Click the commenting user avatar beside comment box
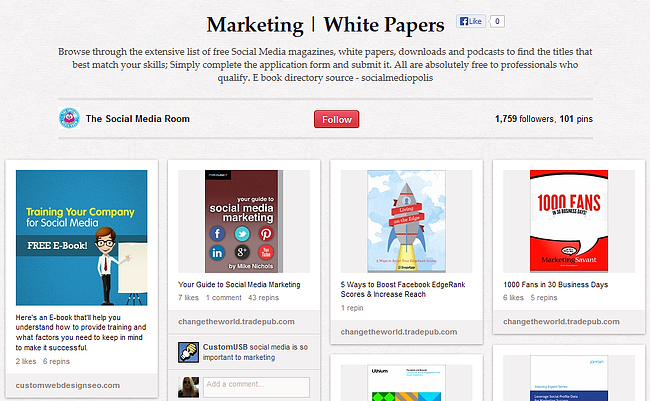Image resolution: width=650 pixels, height=401 pixels. tap(187, 386)
